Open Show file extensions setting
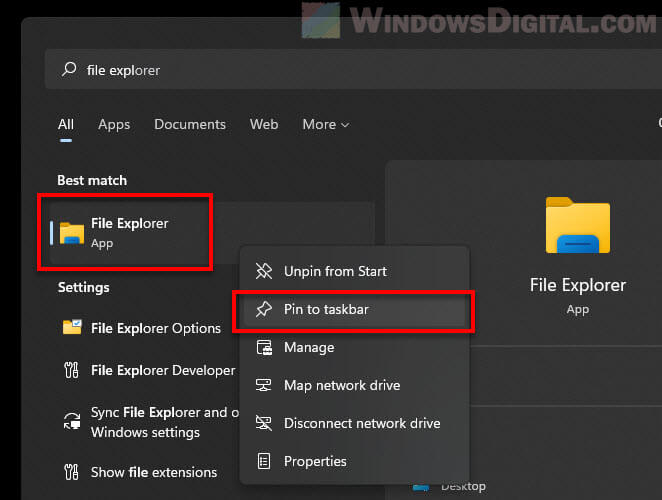Image resolution: width=662 pixels, height=500 pixels. 154,472
